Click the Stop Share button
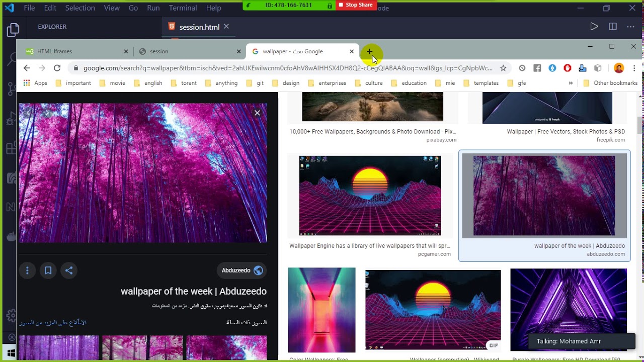Viewport: 644px width, 362px height. (356, 5)
